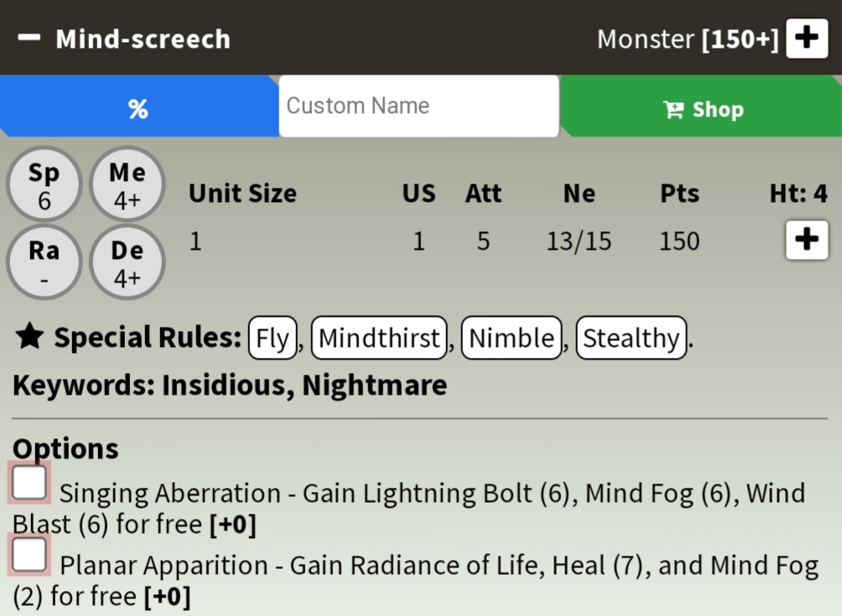The height and width of the screenshot is (616, 842).
Task: Enable the Planar Apparition option
Action: 29,554
